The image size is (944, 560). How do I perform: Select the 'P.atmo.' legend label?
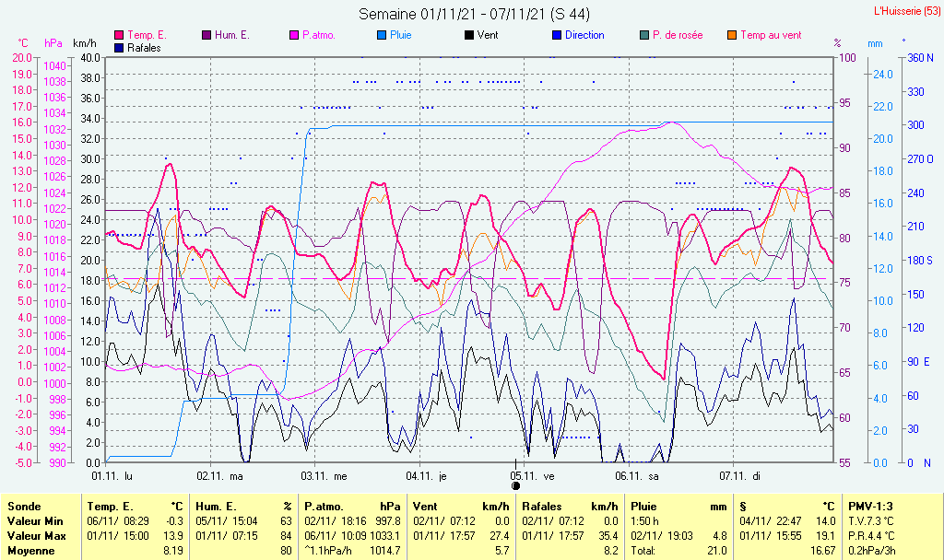(x=319, y=36)
